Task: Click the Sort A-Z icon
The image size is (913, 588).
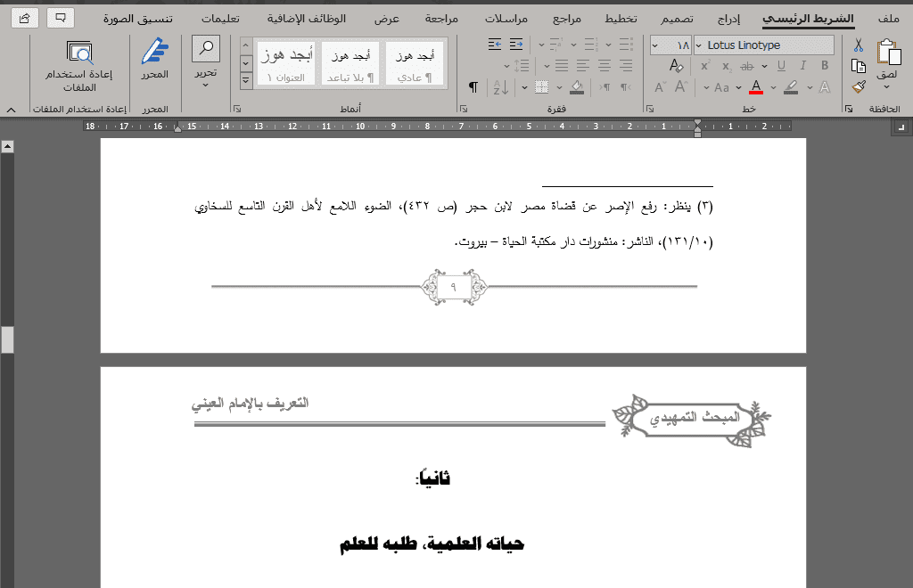Action: click(501, 87)
